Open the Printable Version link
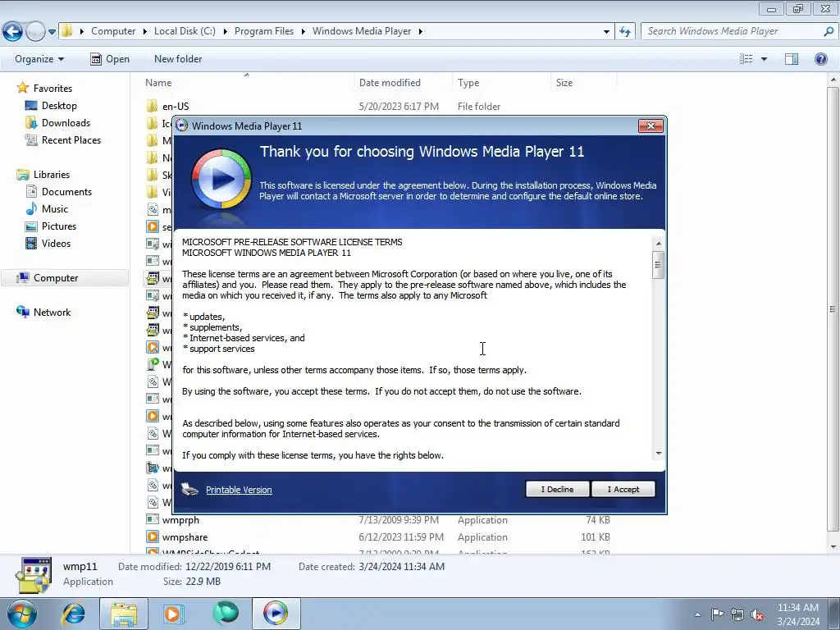The height and width of the screenshot is (630, 840). tap(239, 490)
